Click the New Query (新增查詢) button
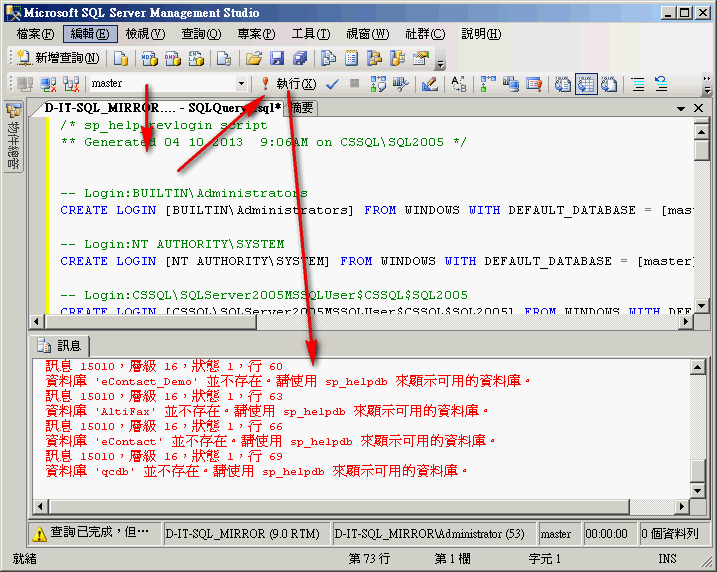This screenshot has width=717, height=572. click(58, 58)
